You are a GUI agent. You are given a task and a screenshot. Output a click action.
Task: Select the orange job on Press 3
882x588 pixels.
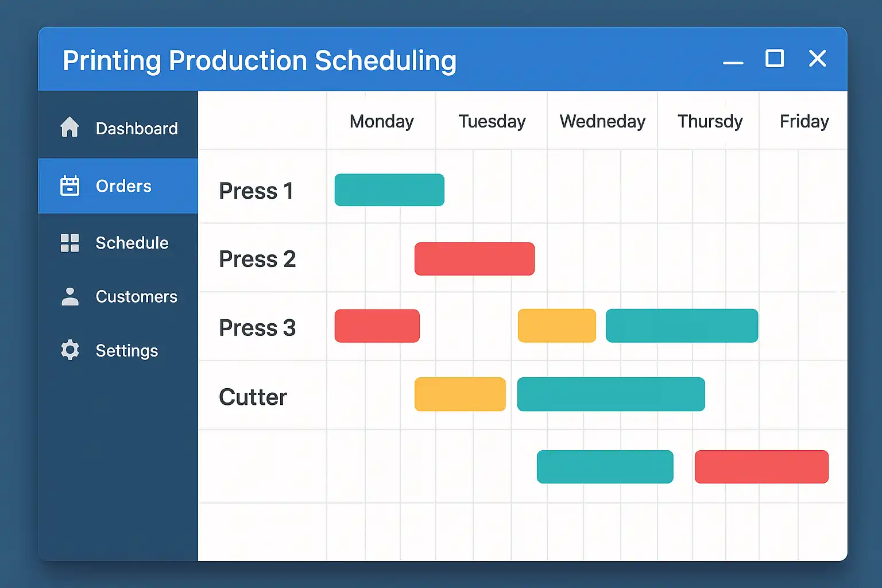point(556,326)
